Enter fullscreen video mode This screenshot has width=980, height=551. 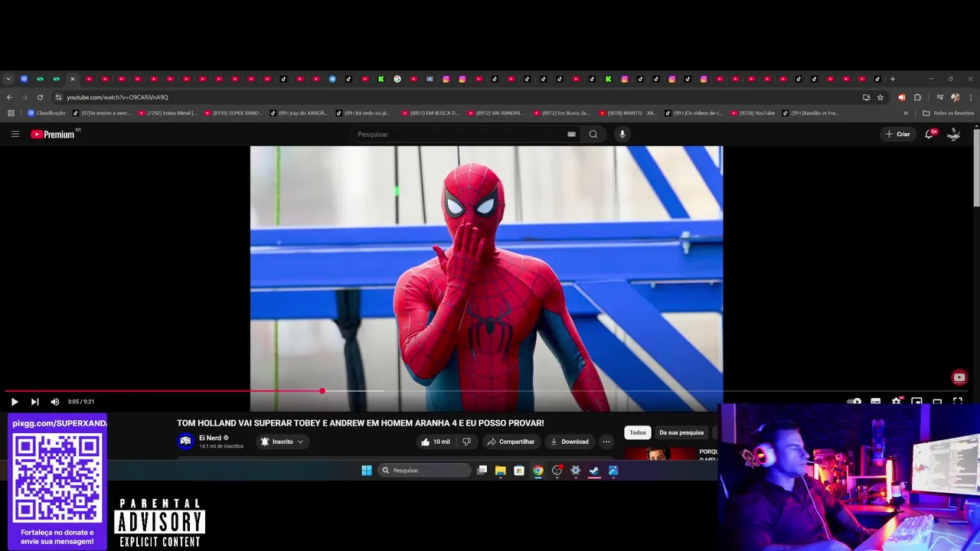click(x=958, y=402)
